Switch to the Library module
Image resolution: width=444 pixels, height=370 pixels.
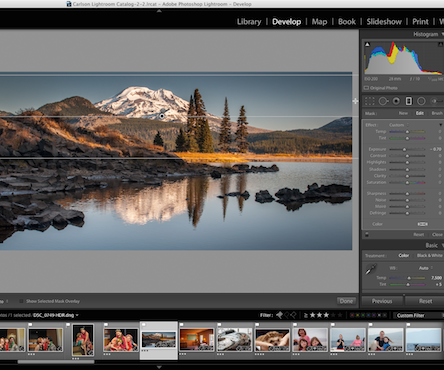(x=249, y=22)
